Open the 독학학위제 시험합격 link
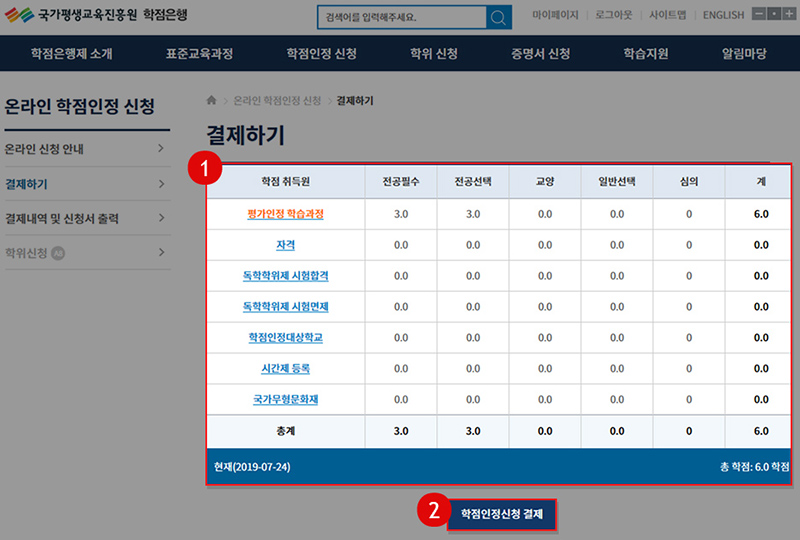 285,276
